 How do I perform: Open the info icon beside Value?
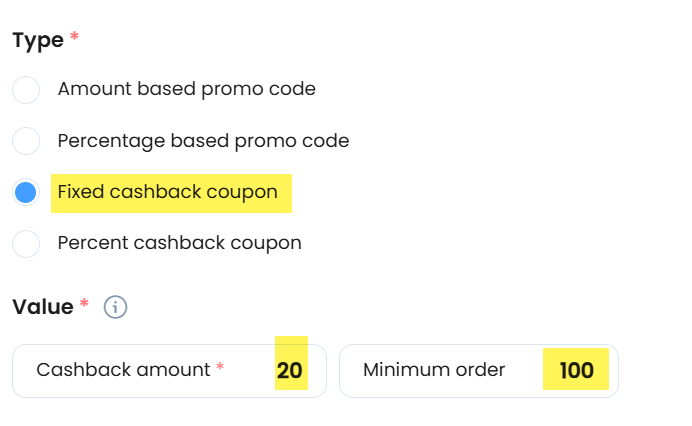(115, 307)
